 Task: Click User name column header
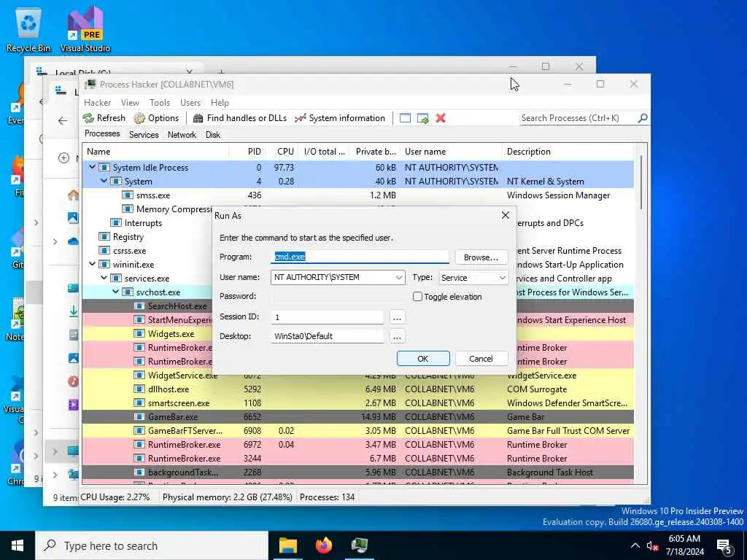[451, 152]
